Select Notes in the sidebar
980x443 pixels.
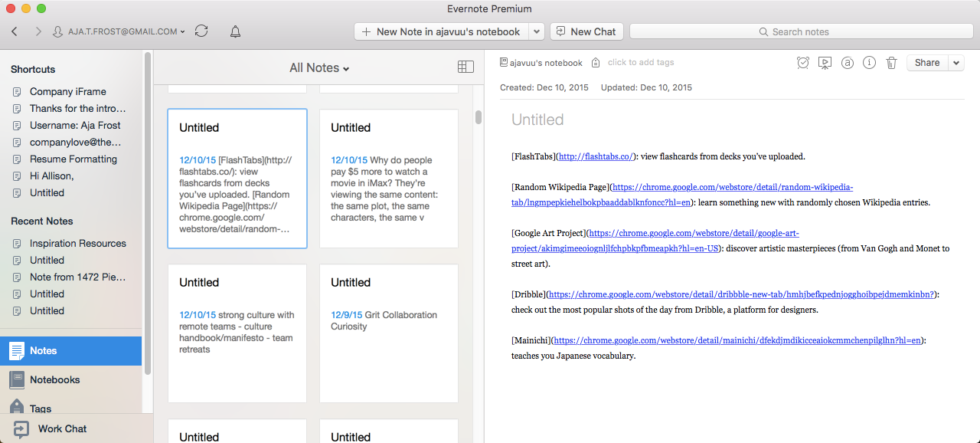click(70, 351)
